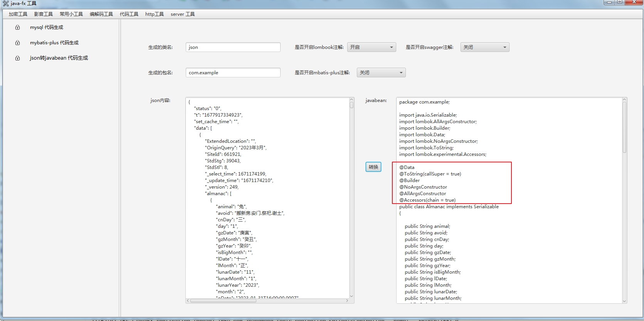This screenshot has width=644, height=321.
Task: Open the 编解码工具 menu
Action: tap(101, 14)
